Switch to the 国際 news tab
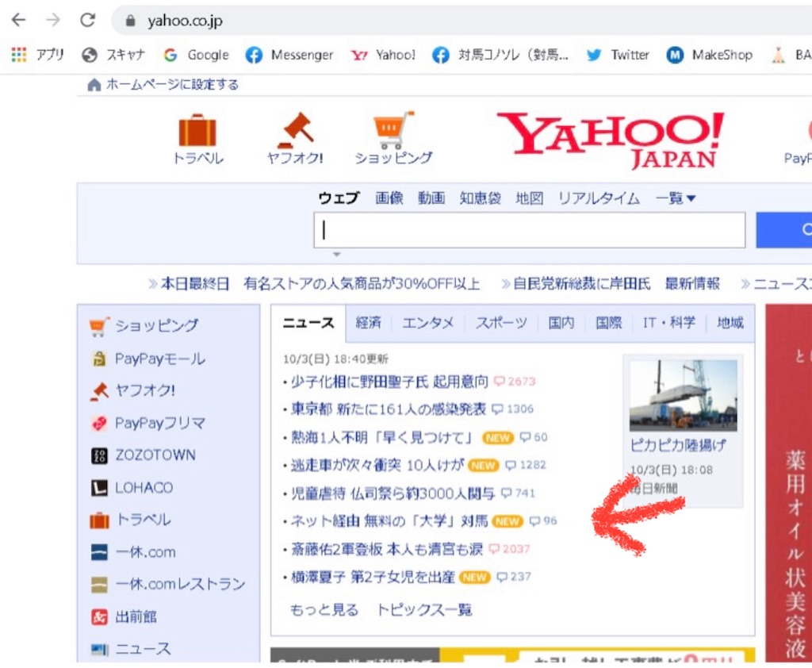 tap(608, 323)
